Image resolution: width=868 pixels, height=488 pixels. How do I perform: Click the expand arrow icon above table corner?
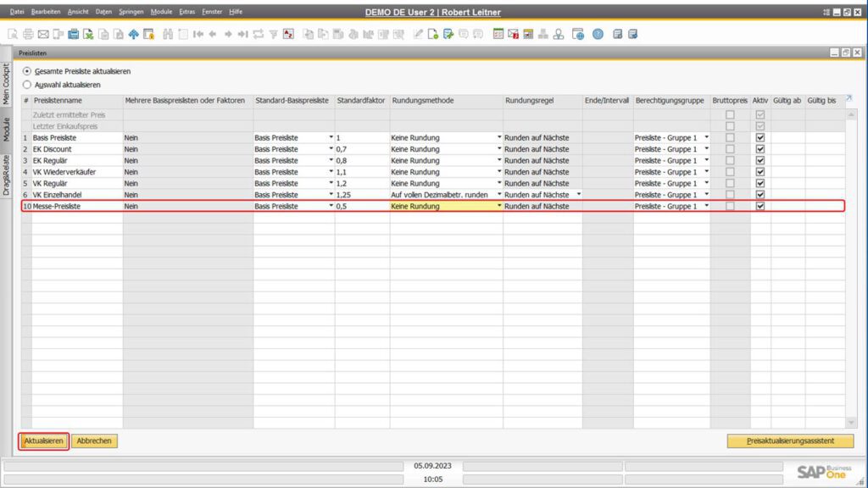coord(849,98)
